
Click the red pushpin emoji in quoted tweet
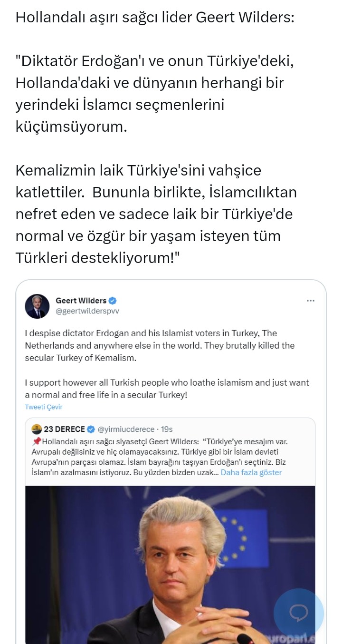tap(37, 441)
